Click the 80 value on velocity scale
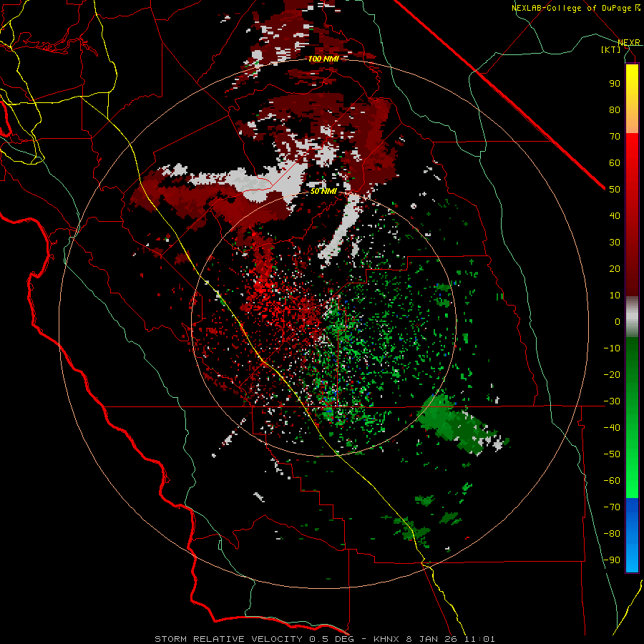This screenshot has height=644, width=644. [x=615, y=109]
